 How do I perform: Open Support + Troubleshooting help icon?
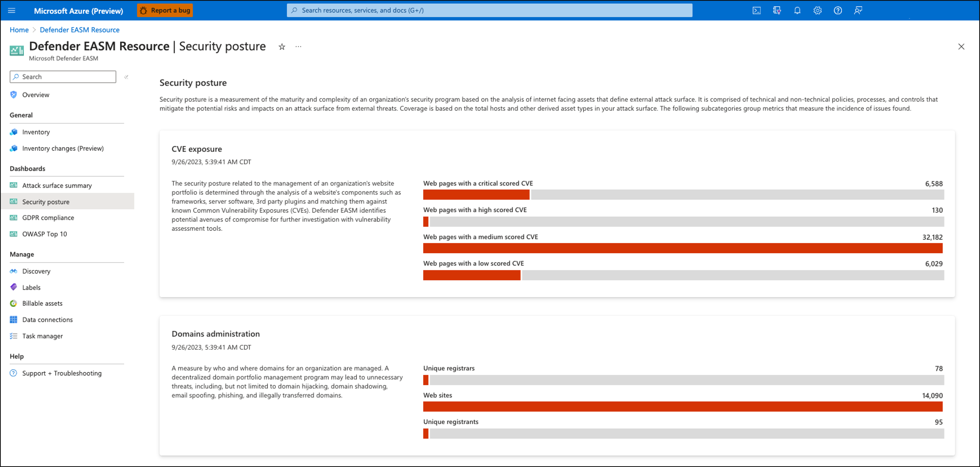[14, 373]
